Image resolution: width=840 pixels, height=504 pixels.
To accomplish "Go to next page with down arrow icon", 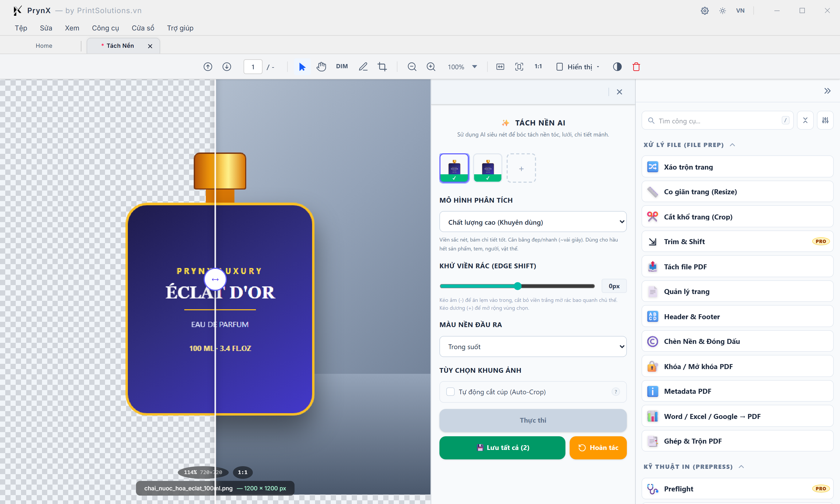I will tap(227, 67).
